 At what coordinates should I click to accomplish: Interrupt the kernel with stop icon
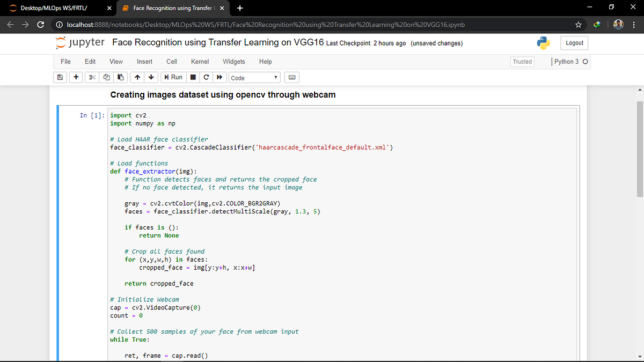(193, 77)
